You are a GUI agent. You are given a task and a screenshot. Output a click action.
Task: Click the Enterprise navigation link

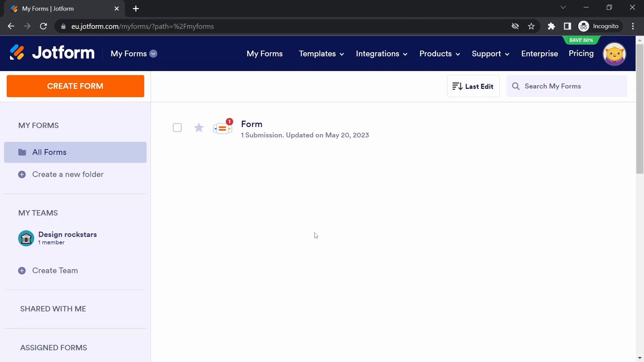pos(540,54)
